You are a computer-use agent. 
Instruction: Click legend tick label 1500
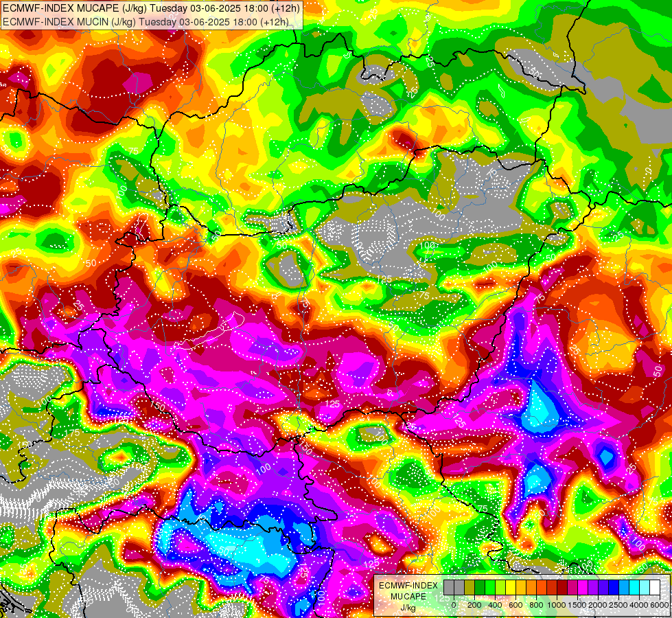pos(578,605)
